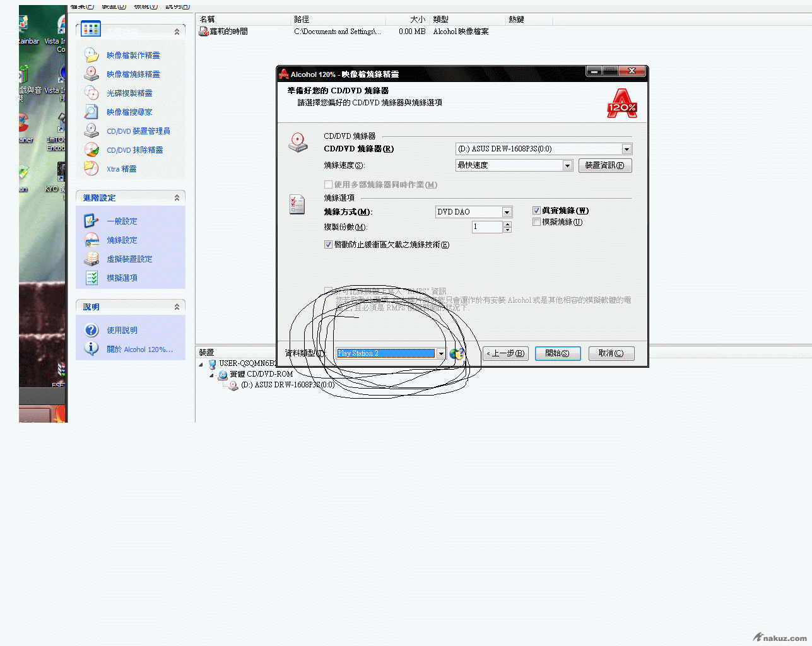Click the CD/DVD 燒錄器 disc drive icon in dialog
The image size is (812, 646).
(298, 143)
